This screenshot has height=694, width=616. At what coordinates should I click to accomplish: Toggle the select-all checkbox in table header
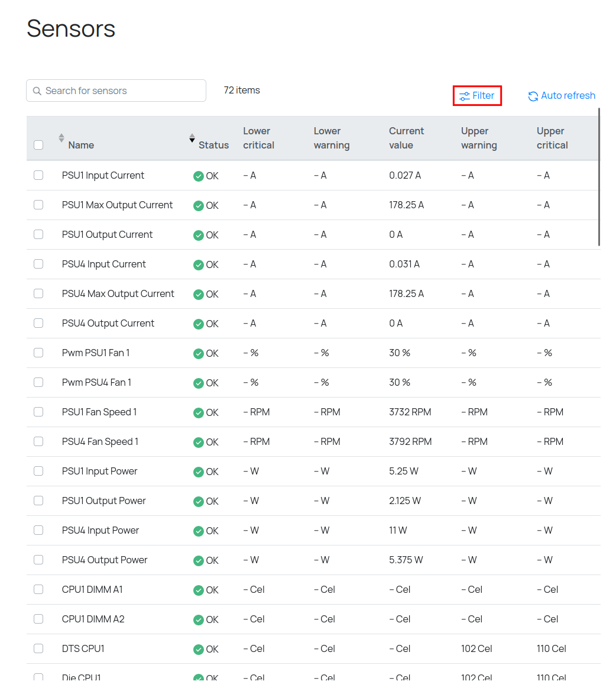click(38, 145)
